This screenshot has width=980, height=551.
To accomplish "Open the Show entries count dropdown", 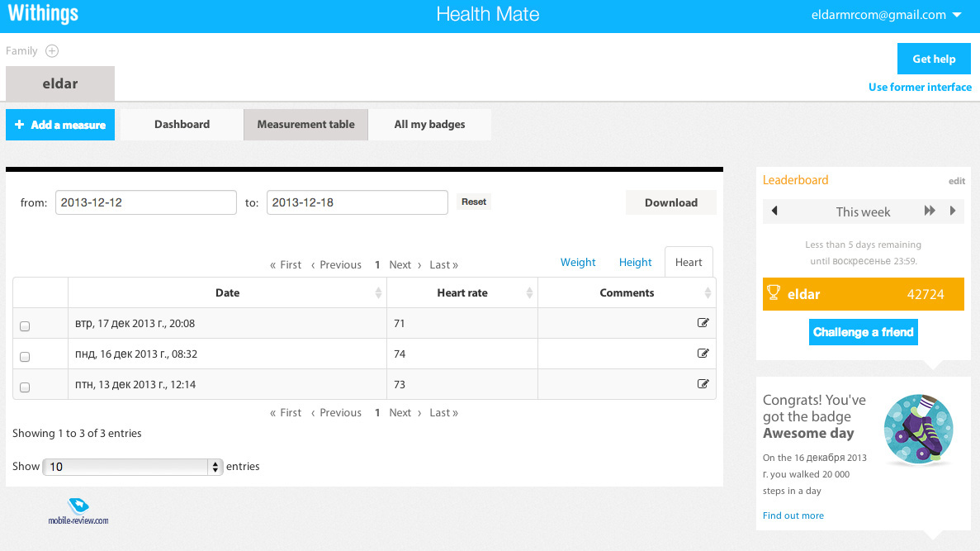I will point(132,467).
